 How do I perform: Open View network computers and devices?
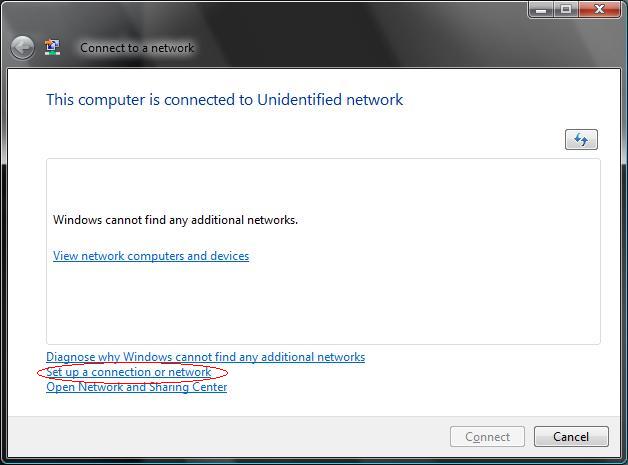[x=151, y=256]
